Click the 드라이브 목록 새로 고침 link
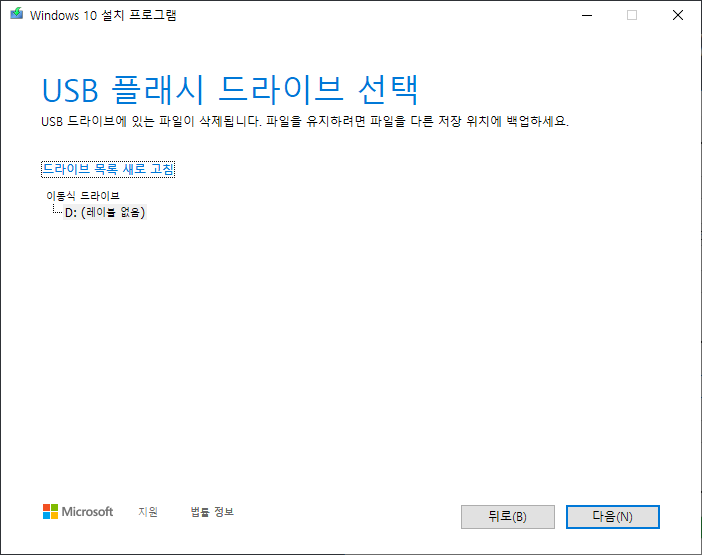This screenshot has width=702, height=555. point(108,169)
